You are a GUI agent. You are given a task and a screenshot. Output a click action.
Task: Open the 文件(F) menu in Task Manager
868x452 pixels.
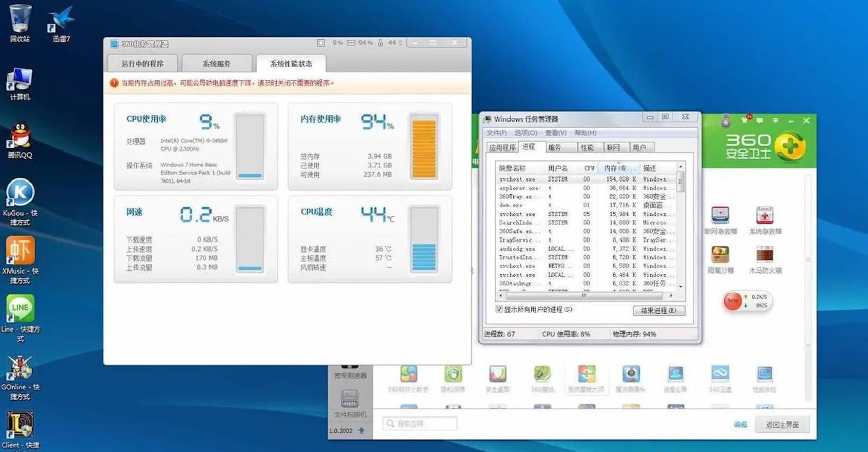496,133
